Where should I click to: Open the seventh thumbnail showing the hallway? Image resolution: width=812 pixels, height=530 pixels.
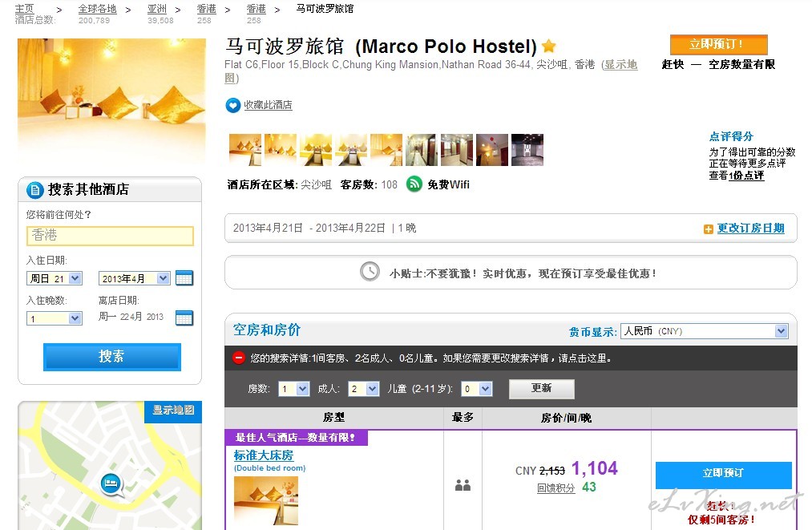457,150
